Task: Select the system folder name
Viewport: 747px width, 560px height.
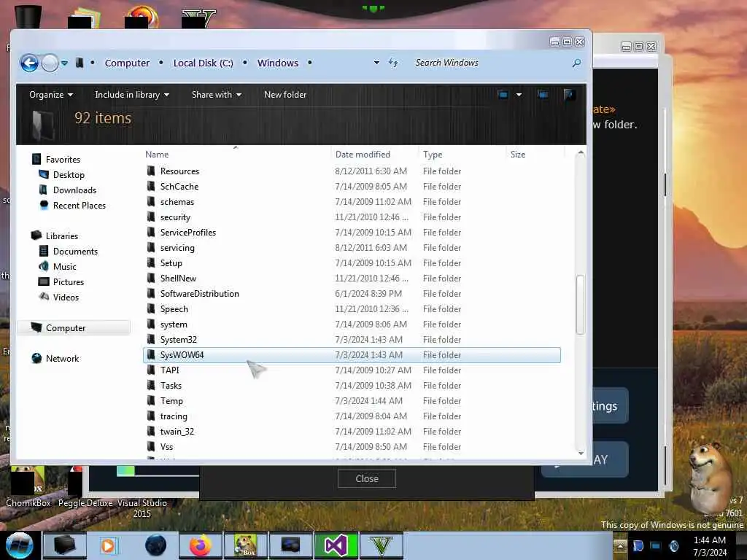Action: [x=174, y=324]
